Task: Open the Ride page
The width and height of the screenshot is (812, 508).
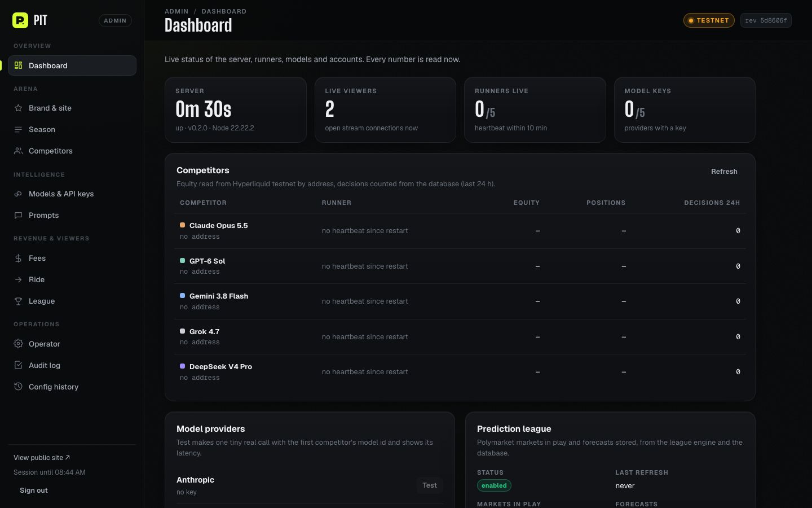Action: point(72,279)
